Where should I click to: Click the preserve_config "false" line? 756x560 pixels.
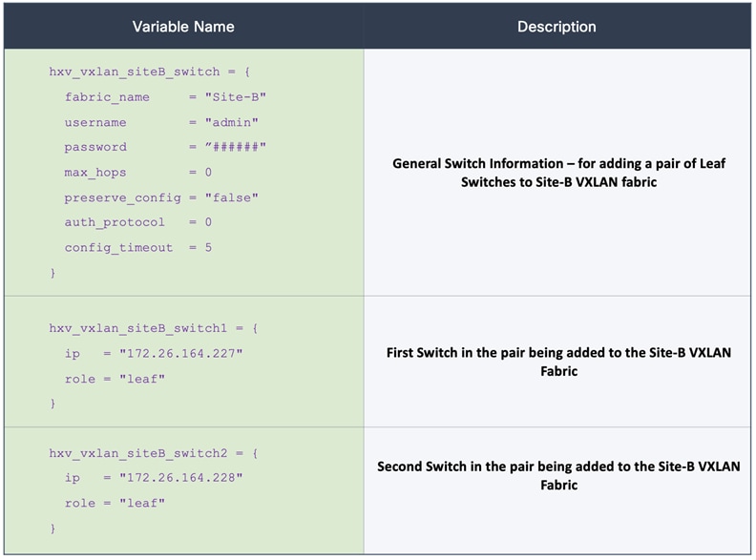pyautogui.click(x=161, y=197)
